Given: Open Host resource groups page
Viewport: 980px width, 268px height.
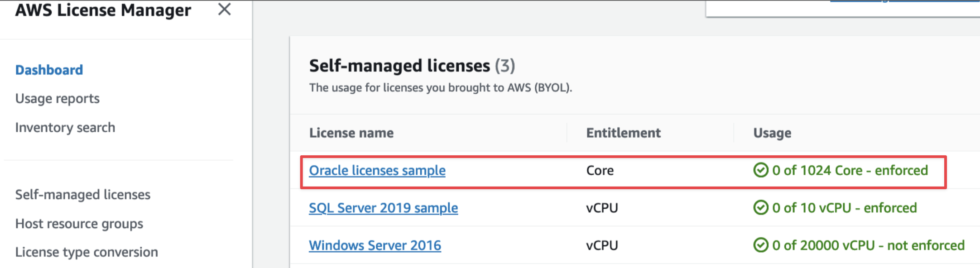Looking at the screenshot, I should 79,224.
